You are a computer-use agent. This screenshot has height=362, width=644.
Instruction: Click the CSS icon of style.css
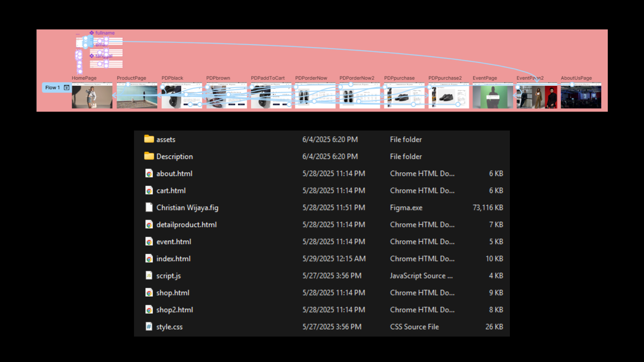149,326
